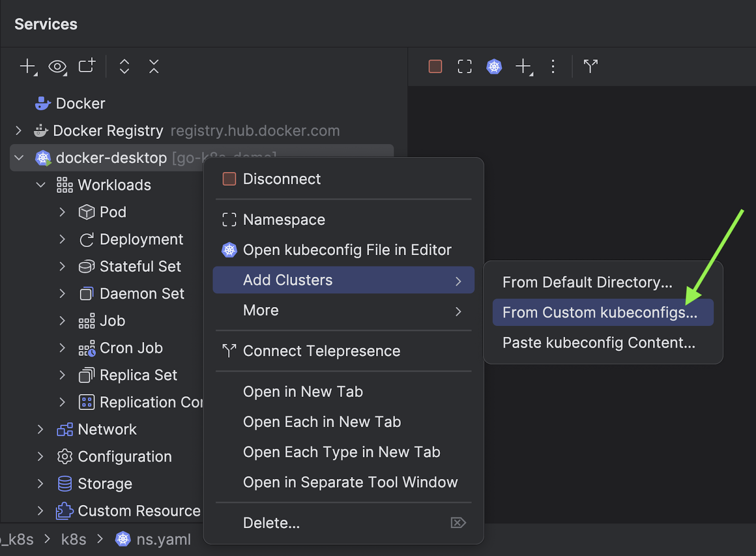Open the View Options eye icon
This screenshot has height=556, width=756.
tap(58, 67)
